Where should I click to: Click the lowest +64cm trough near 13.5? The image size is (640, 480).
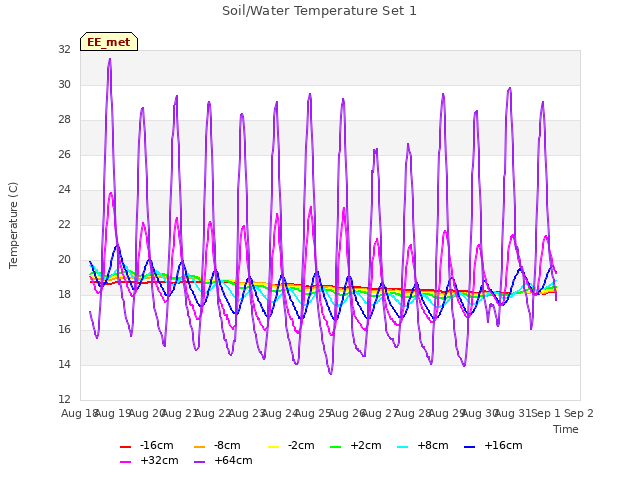[331, 373]
